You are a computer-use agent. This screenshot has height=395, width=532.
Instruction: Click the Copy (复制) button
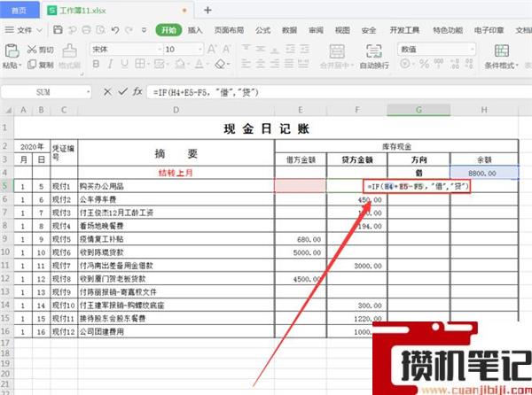pyautogui.click(x=41, y=65)
